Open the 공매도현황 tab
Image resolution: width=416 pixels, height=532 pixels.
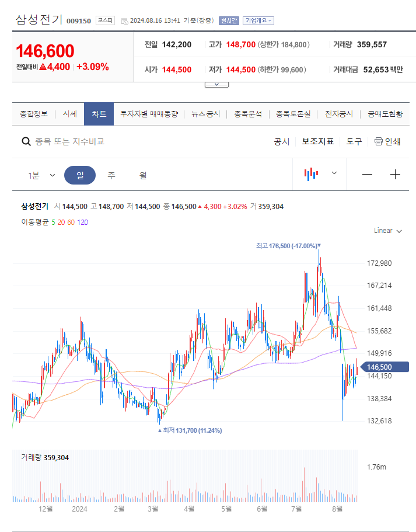click(x=385, y=114)
